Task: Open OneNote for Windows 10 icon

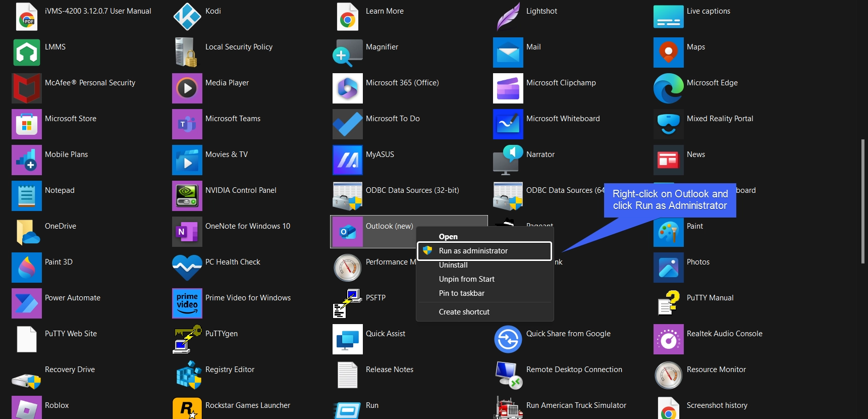Action: pyautogui.click(x=187, y=232)
